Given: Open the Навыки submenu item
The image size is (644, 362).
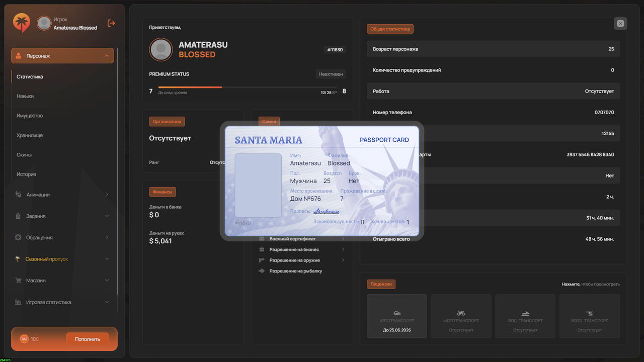Looking at the screenshot, I should point(25,96).
